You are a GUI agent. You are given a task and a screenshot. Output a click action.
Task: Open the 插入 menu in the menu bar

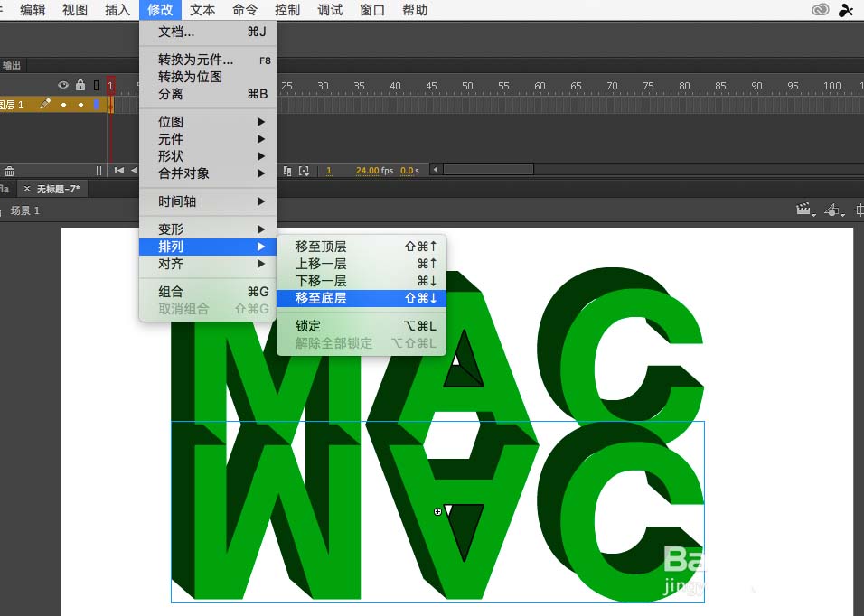point(117,10)
